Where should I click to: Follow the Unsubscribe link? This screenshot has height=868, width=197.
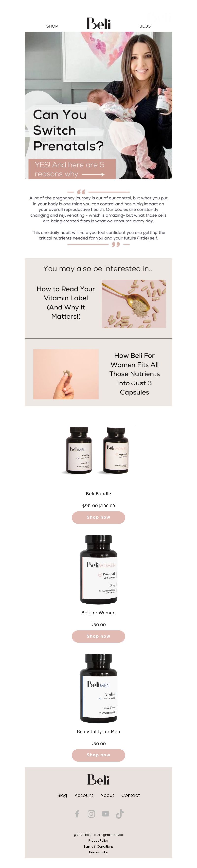pos(98,853)
